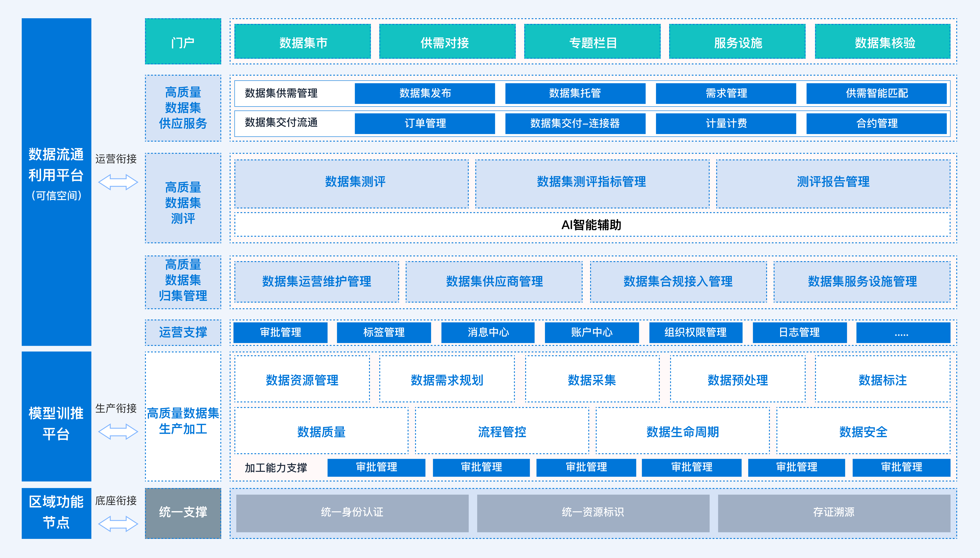Image resolution: width=980 pixels, height=558 pixels.
Task: Click the 组织权限管理 button
Action: coord(695,332)
